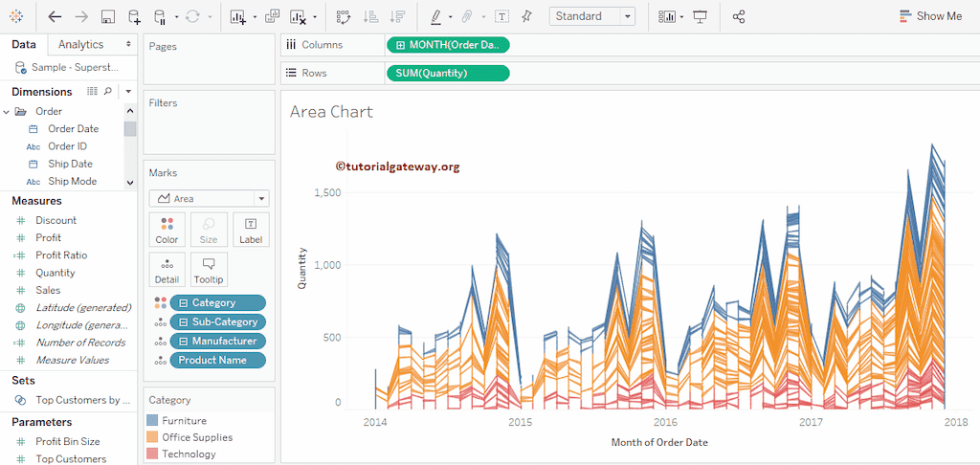Image resolution: width=980 pixels, height=465 pixels.
Task: Toggle mark labels with the T icon
Action: (x=501, y=16)
